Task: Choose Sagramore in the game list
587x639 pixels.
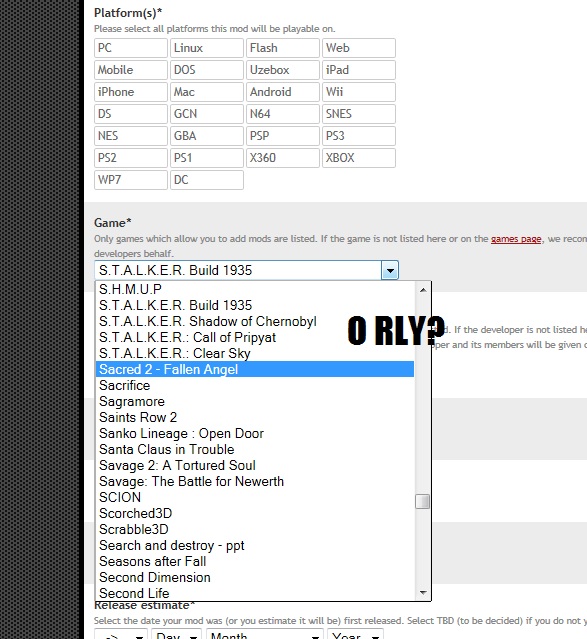Action: [255, 401]
